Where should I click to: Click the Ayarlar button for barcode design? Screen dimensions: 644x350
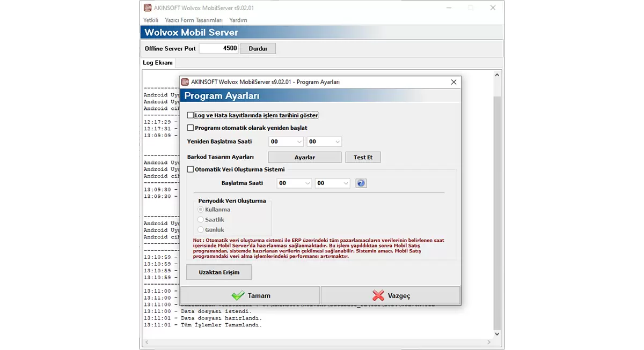(x=304, y=157)
